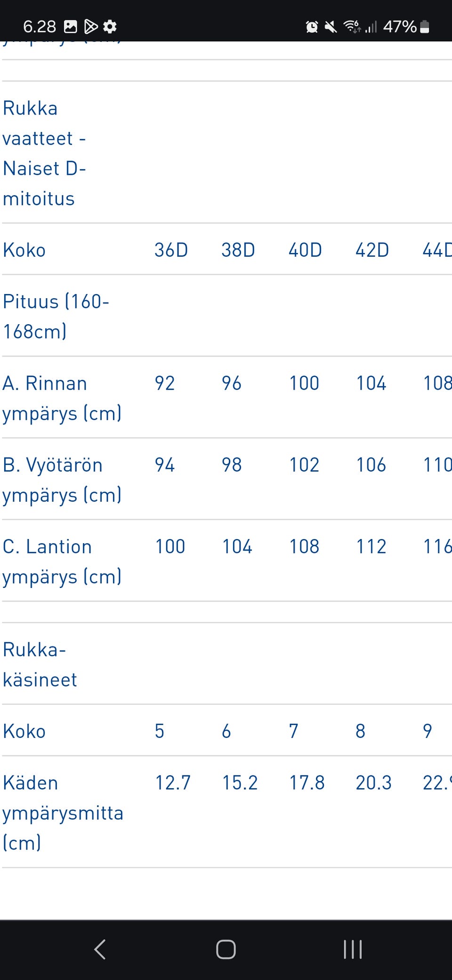This screenshot has height=980, width=452.
Task: Tap the 'Pituus (160-168cm)' row label
Action: coord(56,316)
